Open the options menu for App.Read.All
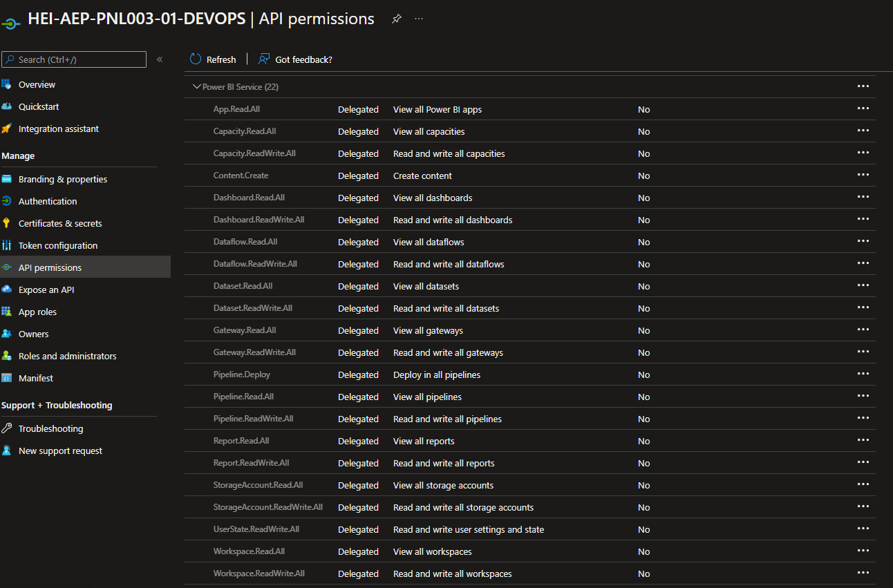 (x=863, y=108)
